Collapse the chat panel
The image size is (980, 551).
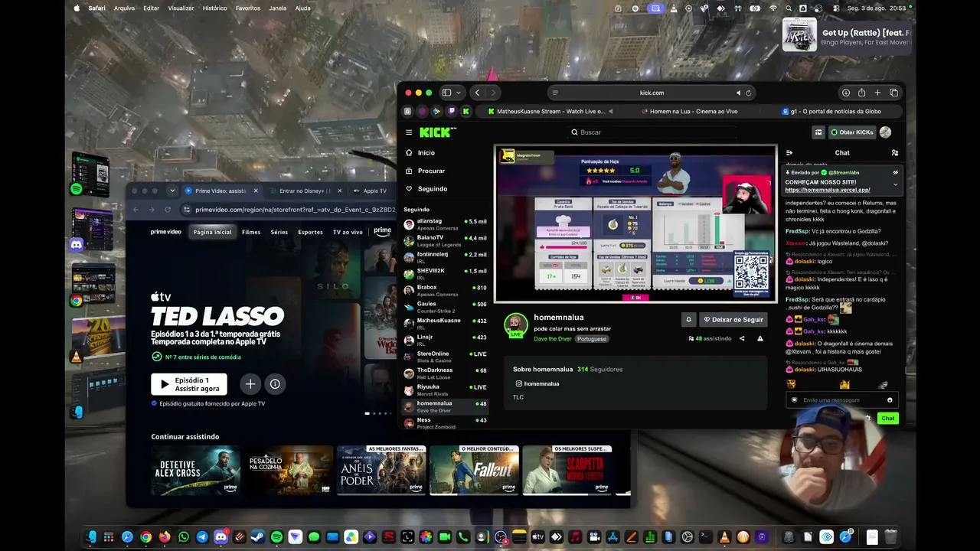(789, 153)
